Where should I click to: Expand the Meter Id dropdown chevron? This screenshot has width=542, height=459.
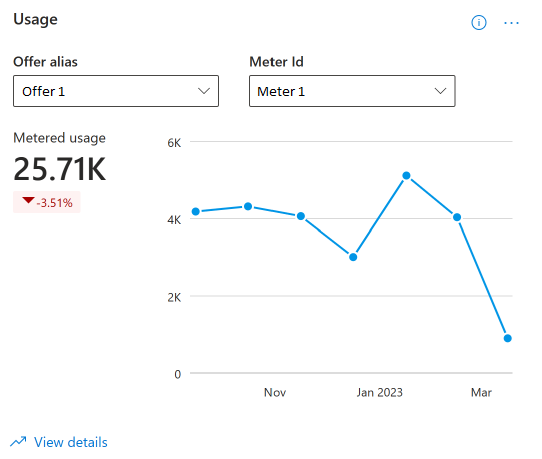(440, 91)
